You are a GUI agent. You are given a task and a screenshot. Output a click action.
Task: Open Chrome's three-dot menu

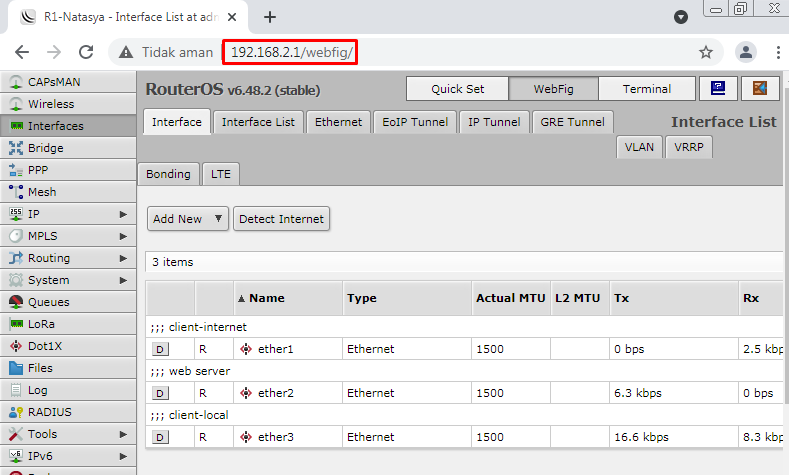pos(778,52)
